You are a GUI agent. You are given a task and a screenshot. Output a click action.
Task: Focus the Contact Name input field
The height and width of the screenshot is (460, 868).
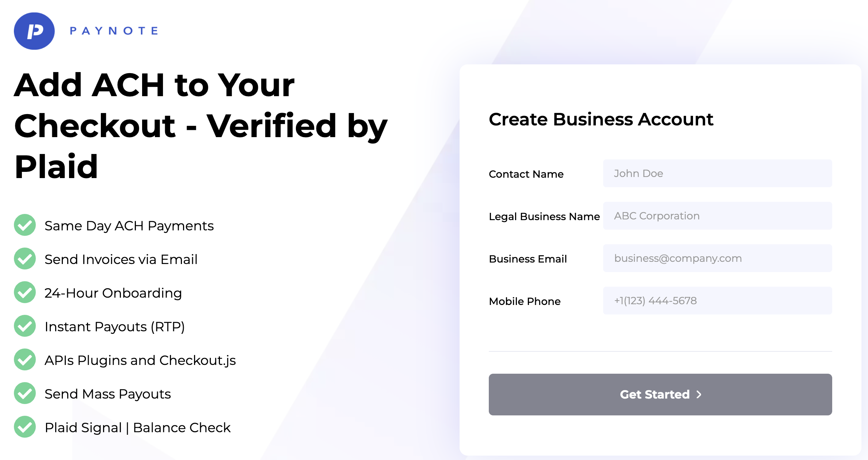[717, 173]
